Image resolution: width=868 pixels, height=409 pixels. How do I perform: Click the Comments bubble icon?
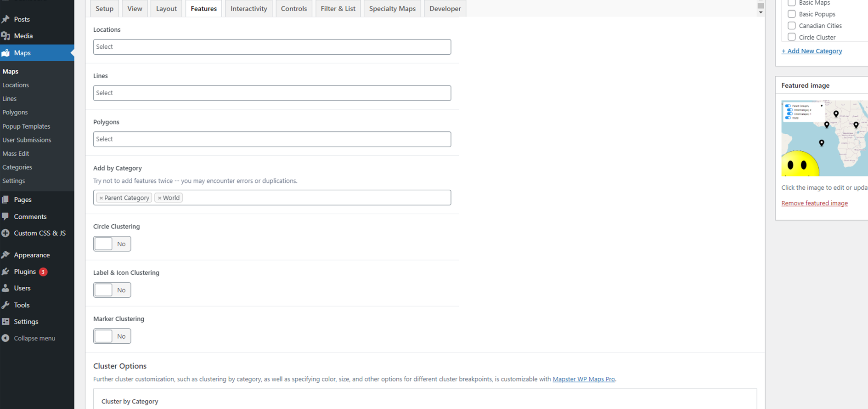(6, 216)
